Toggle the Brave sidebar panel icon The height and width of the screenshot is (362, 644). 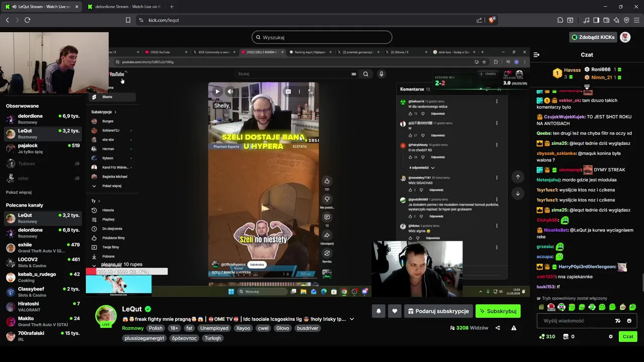click(x=596, y=20)
